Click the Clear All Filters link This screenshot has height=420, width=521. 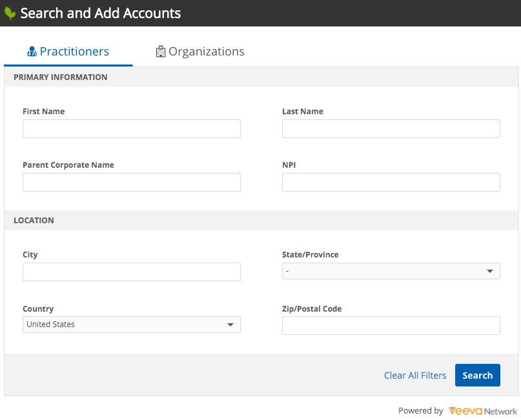click(x=415, y=375)
